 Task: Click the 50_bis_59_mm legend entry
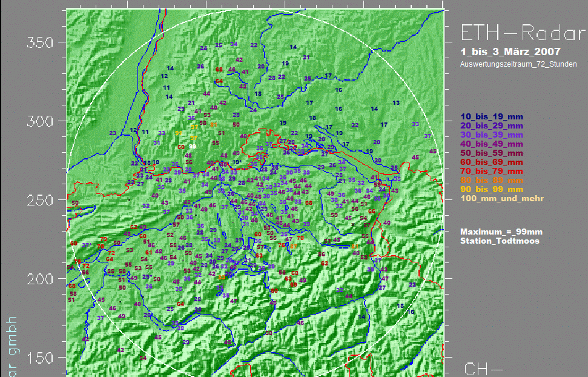(x=491, y=153)
